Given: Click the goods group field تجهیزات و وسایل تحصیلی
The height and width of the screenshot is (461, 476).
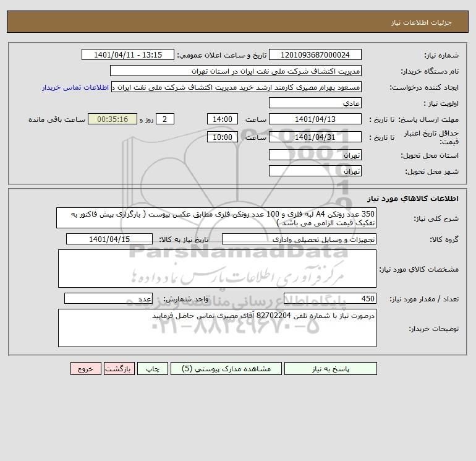Looking at the screenshot, I should pyautogui.click(x=299, y=239).
